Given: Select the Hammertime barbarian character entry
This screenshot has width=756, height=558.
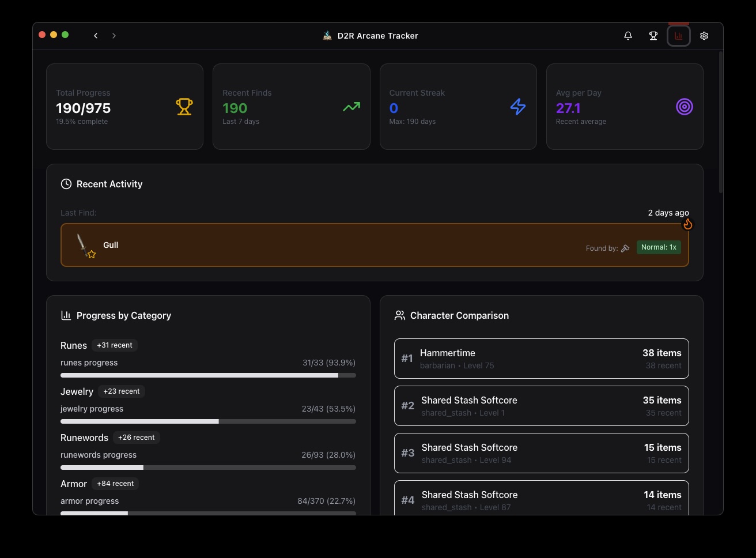Looking at the screenshot, I should [541, 358].
